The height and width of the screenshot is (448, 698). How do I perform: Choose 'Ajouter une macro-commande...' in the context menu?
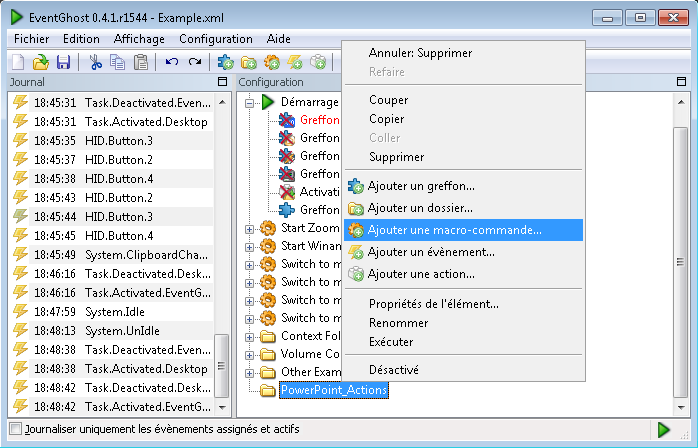463,230
